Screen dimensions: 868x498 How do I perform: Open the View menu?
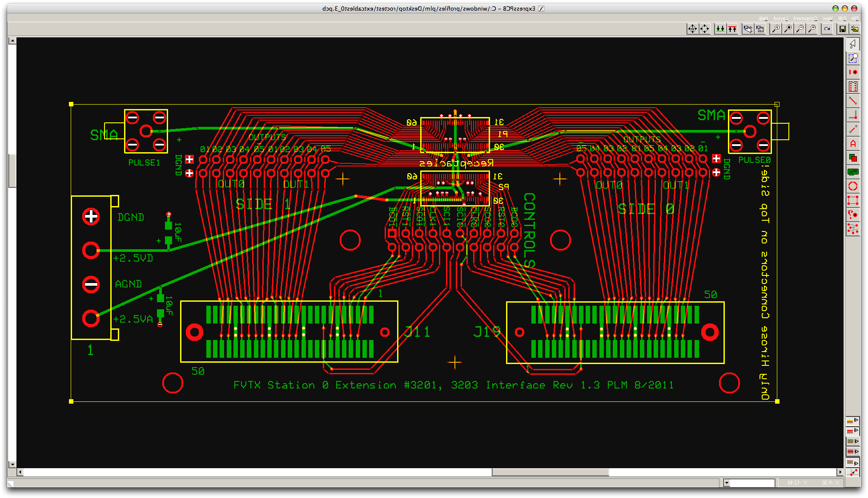click(x=828, y=18)
